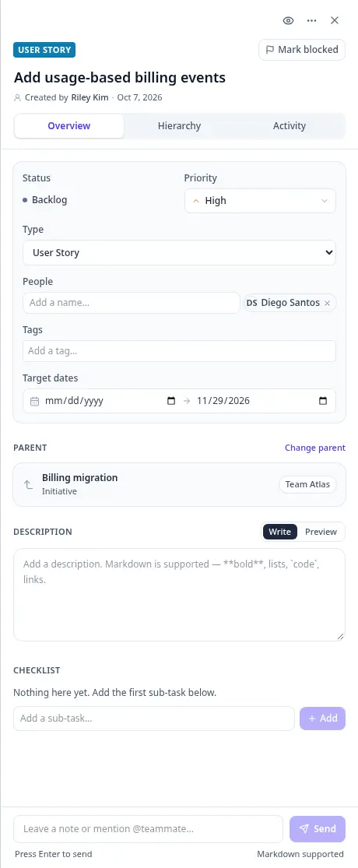Open the 11/29/2026 end date calendar picker

322,401
